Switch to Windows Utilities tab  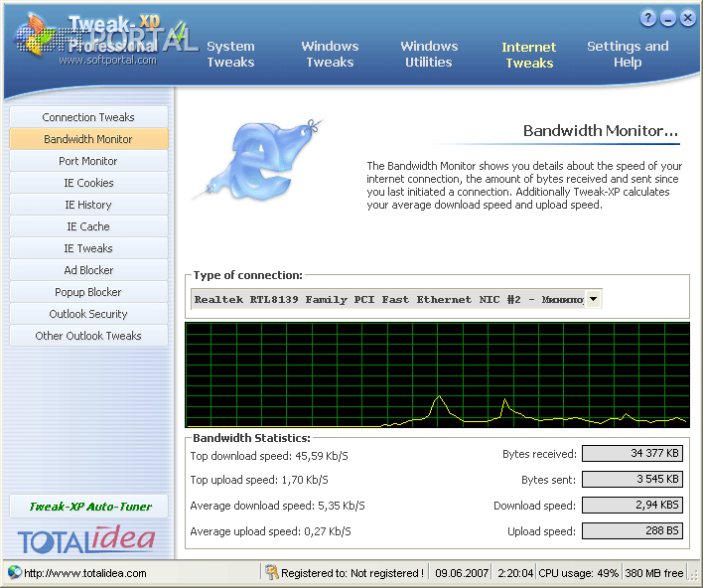click(x=429, y=54)
